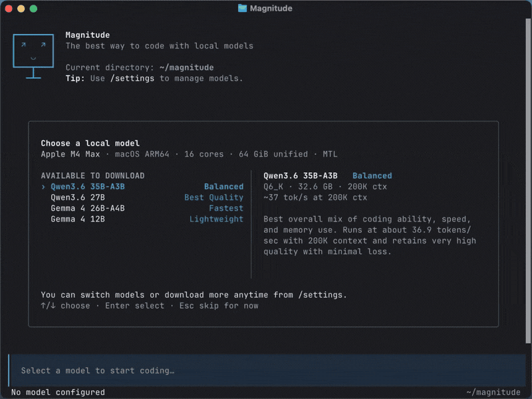532x399 pixels.
Task: Click the /settings text in the tip line
Action: (x=132, y=78)
